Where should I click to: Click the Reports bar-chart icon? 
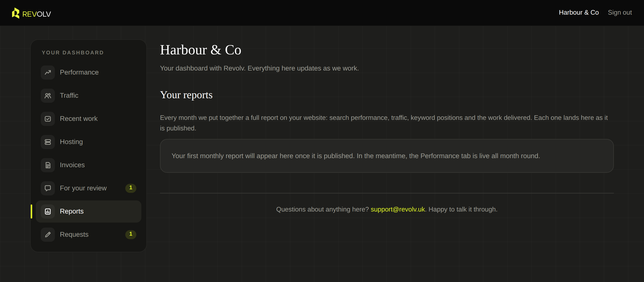click(48, 211)
